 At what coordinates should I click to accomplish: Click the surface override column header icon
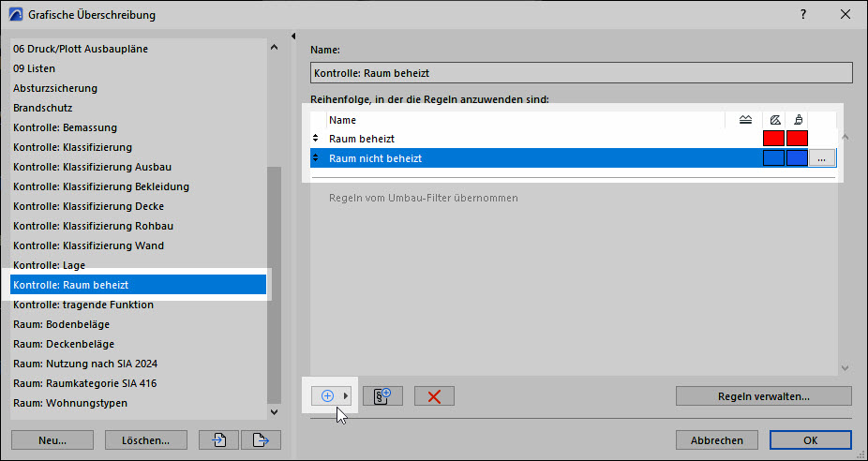tap(797, 120)
